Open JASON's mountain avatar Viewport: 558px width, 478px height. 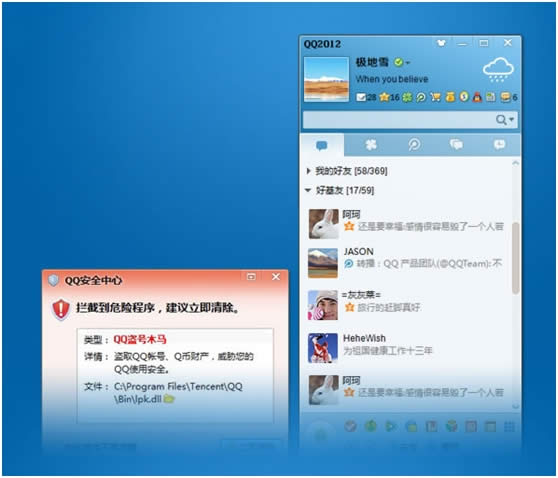(323, 263)
